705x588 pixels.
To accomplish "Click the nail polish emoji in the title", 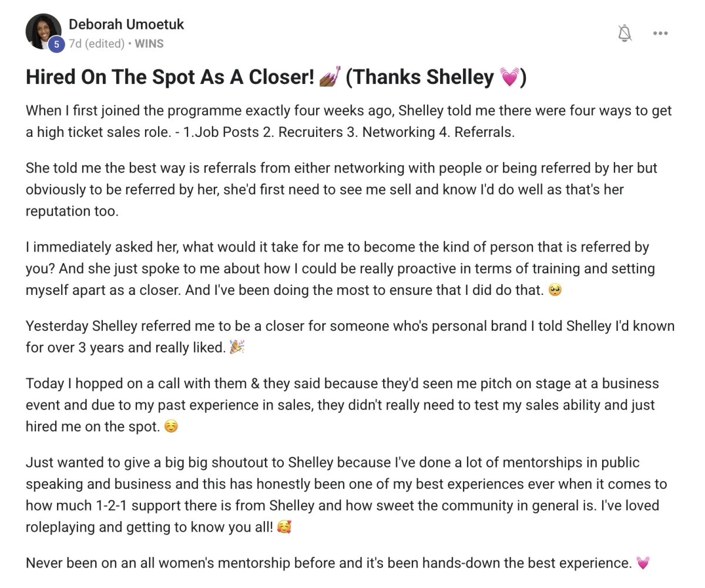I will click(x=330, y=77).
